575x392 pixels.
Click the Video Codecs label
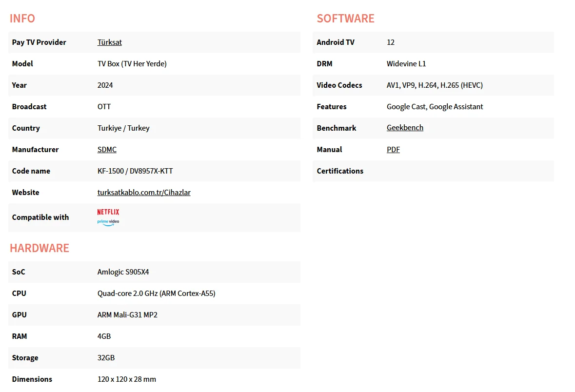(339, 85)
